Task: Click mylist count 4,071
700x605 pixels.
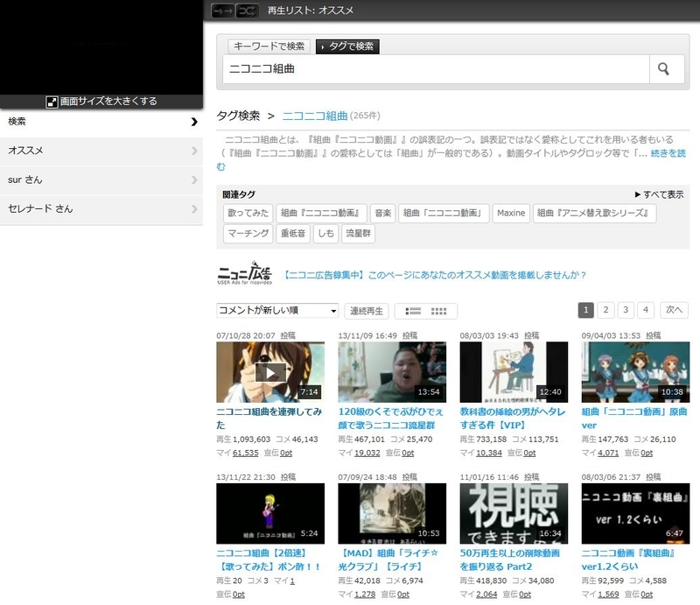Action: pyautogui.click(x=608, y=453)
